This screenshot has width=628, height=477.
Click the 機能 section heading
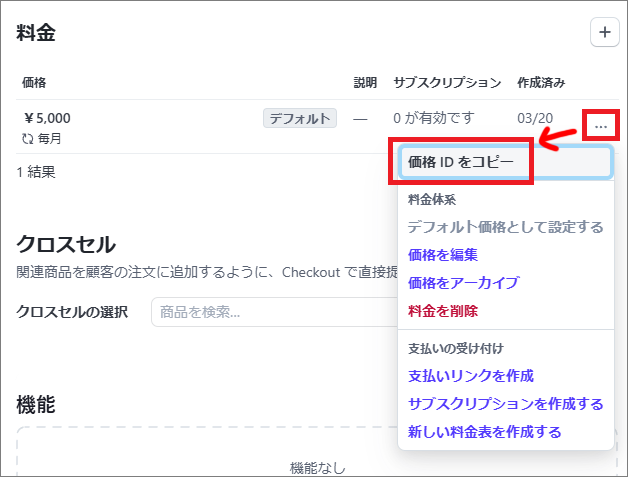[36, 405]
